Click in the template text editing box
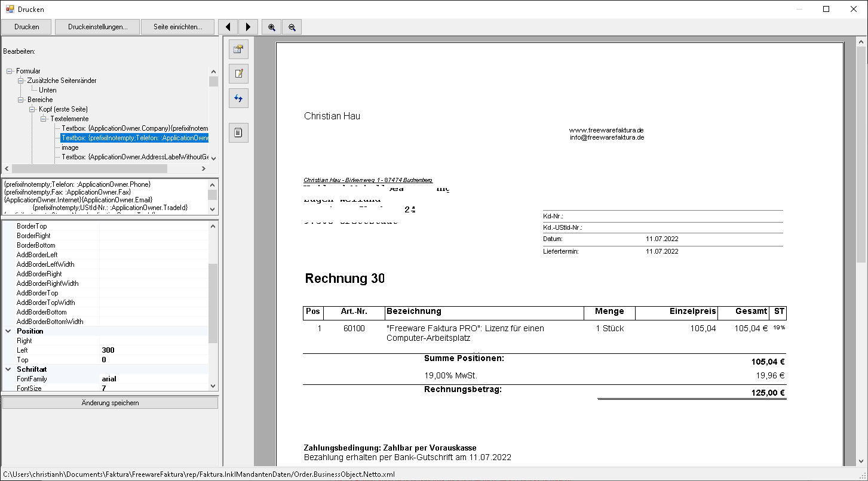868x481 pixels. [105, 197]
